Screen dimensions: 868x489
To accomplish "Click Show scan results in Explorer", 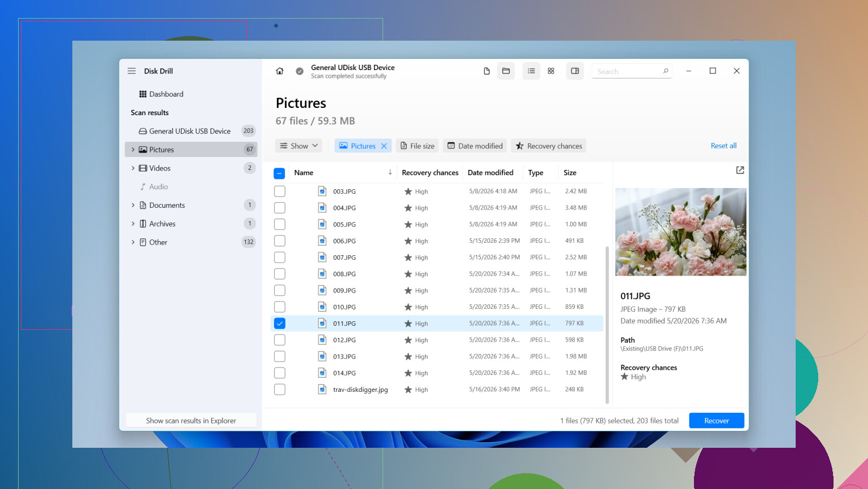I will (x=191, y=421).
